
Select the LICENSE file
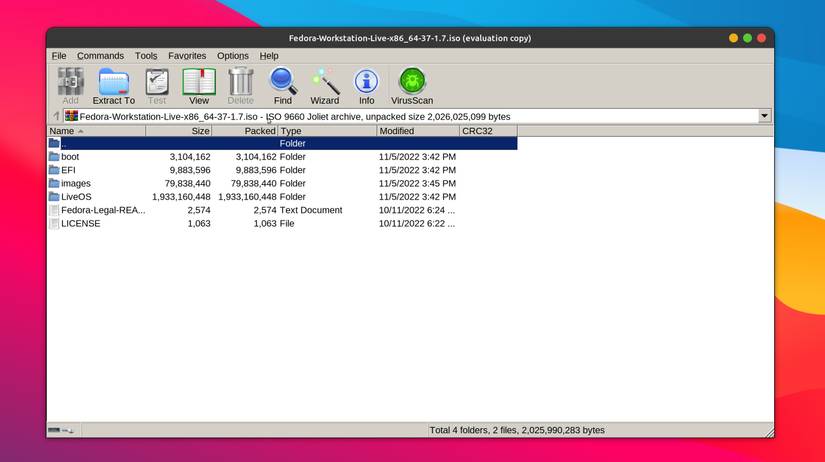80,223
